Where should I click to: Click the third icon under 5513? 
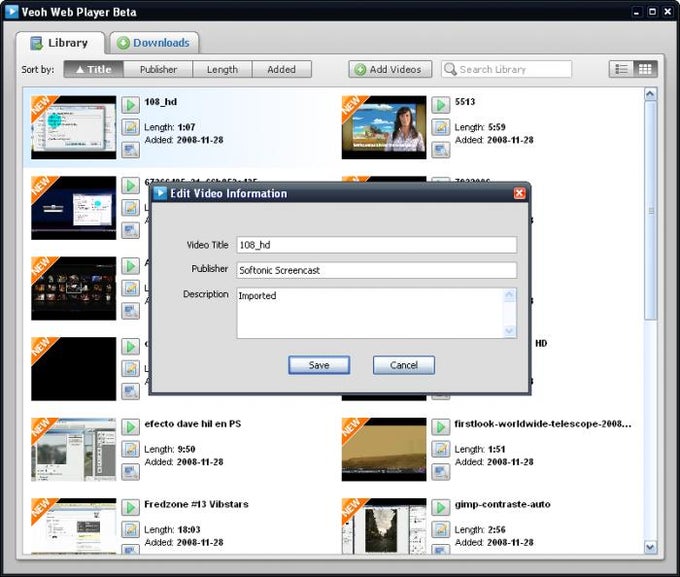point(441,150)
